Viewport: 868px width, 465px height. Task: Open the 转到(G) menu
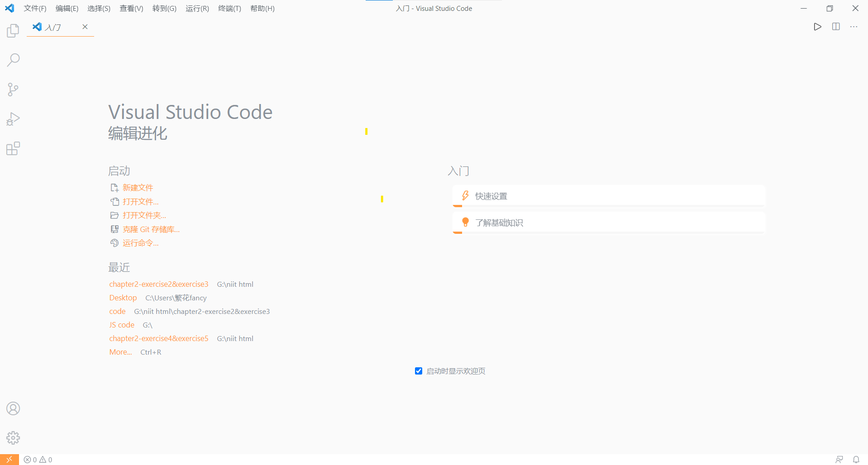coord(164,9)
